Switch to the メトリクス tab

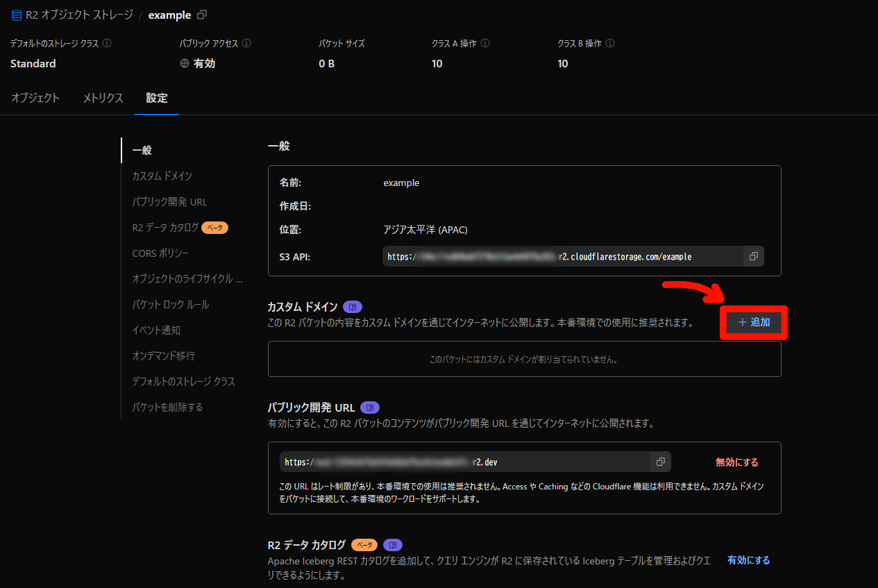pyautogui.click(x=103, y=98)
